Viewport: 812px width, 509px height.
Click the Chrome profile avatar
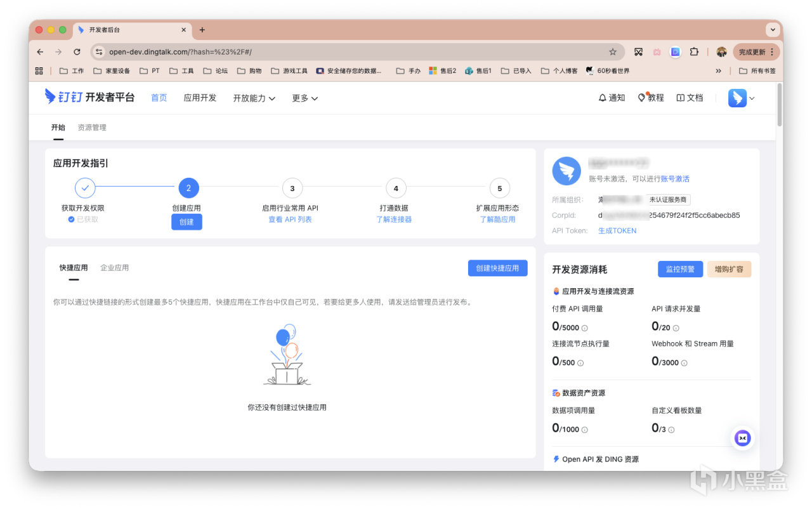point(721,52)
